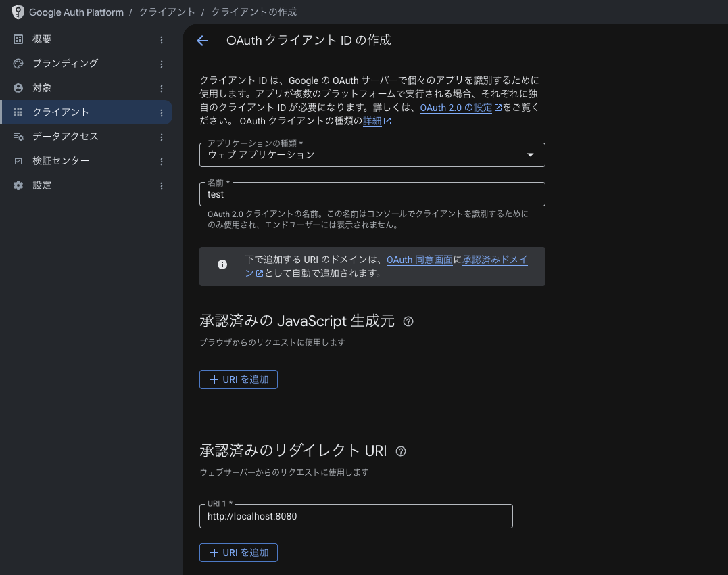
Task: Open the three-dot menu for クライアント
Action: (162, 113)
